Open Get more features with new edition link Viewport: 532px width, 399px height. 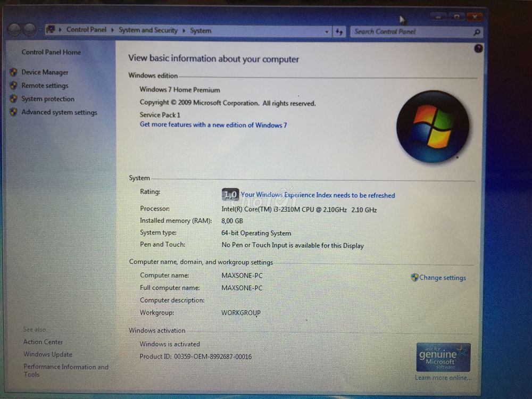pos(213,125)
